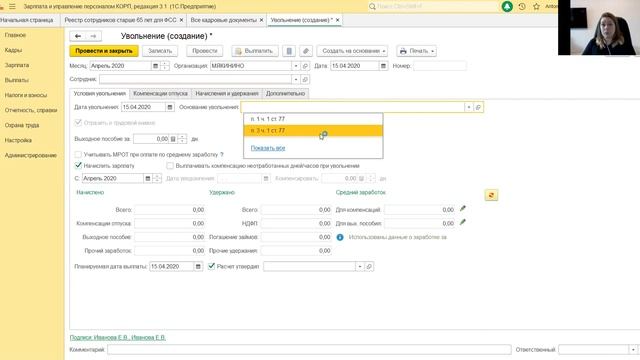Click the blue info icon about earnings
This screenshot has height=360, width=640.
tap(340, 237)
